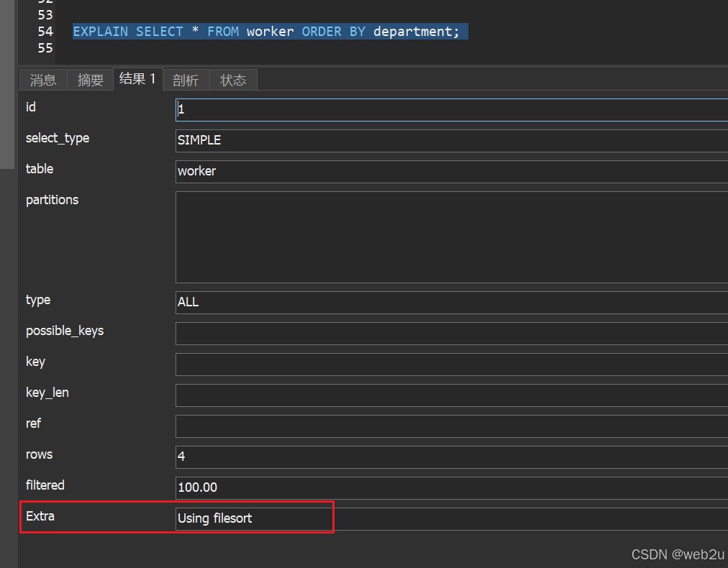Click the type field showing ALL
728x568 pixels.
[x=451, y=302]
